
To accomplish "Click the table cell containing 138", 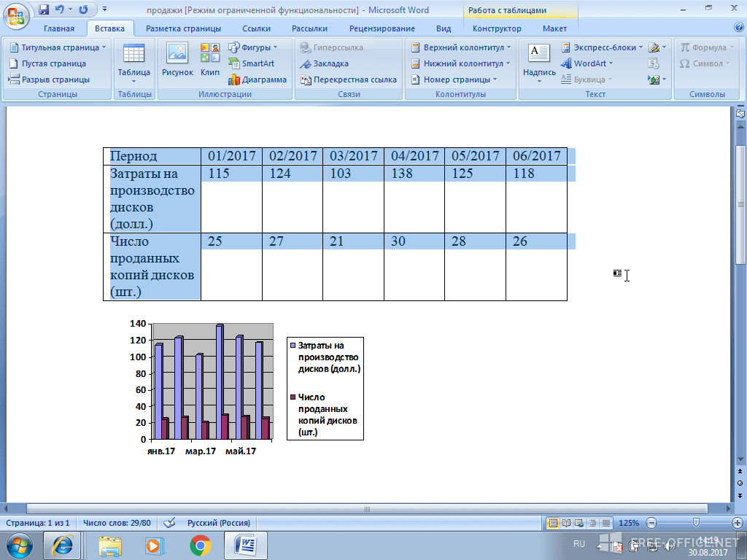I will [x=414, y=199].
